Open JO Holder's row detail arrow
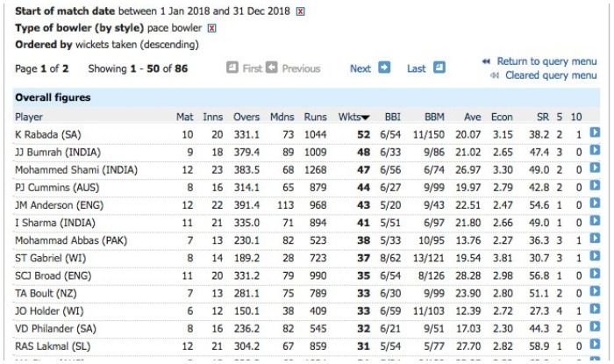 coord(595,309)
